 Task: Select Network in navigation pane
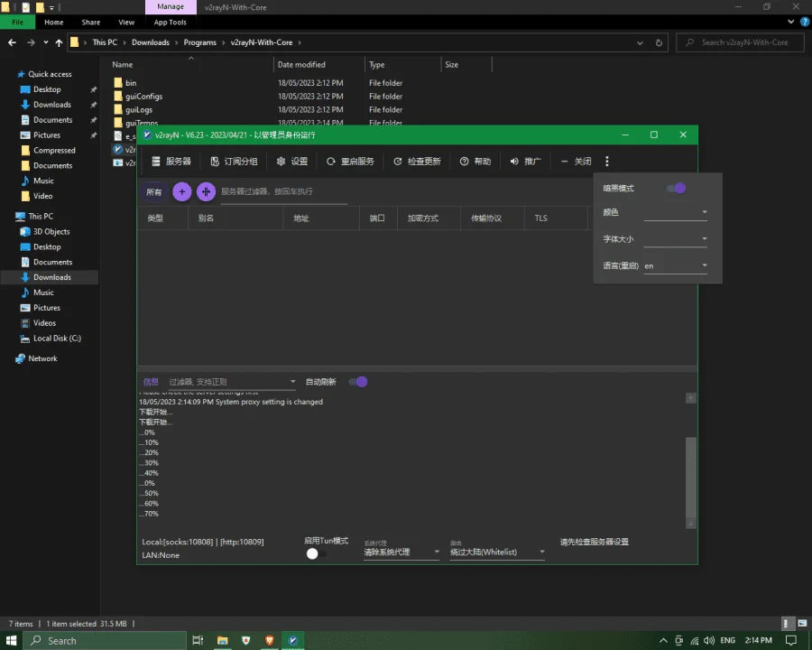42,358
